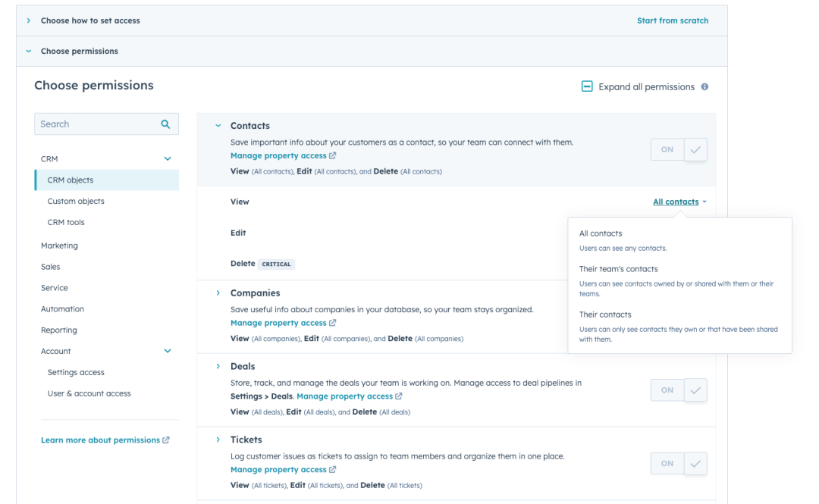Collapse the CRM sidebar section chevron
The height and width of the screenshot is (504, 819).
pyautogui.click(x=168, y=159)
